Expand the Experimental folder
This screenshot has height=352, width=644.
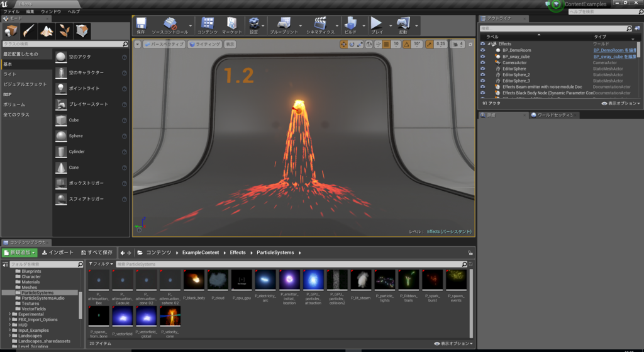(x=9, y=314)
